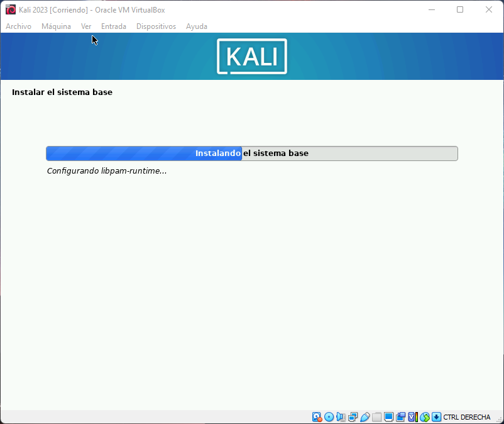Click the optical disc drive status icon
This screenshot has width=504, height=424.
pos(329,417)
